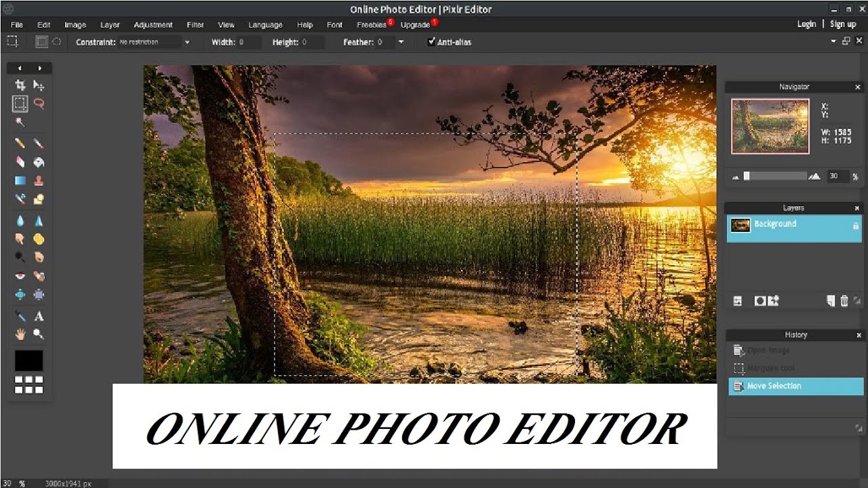Select the Color Replace tool

[x=20, y=199]
